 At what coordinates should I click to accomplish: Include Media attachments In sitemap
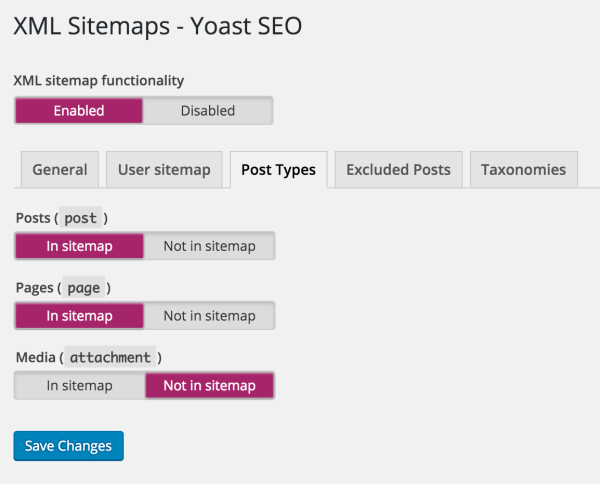(79, 385)
